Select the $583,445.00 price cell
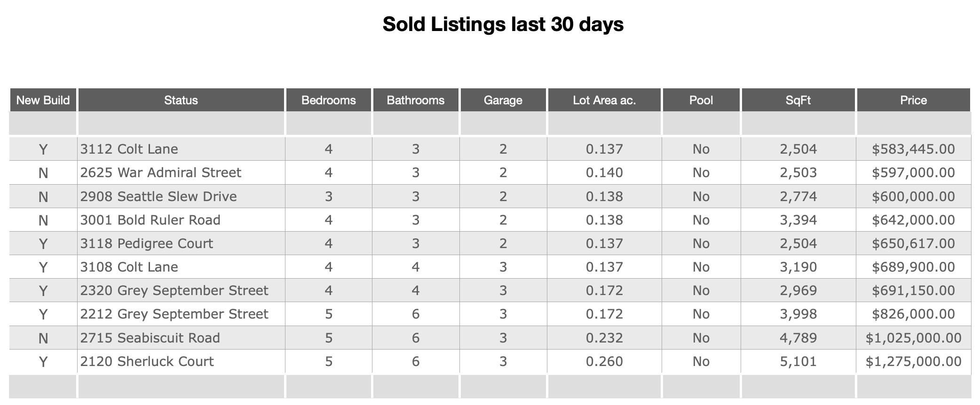The image size is (980, 405). pos(913,149)
